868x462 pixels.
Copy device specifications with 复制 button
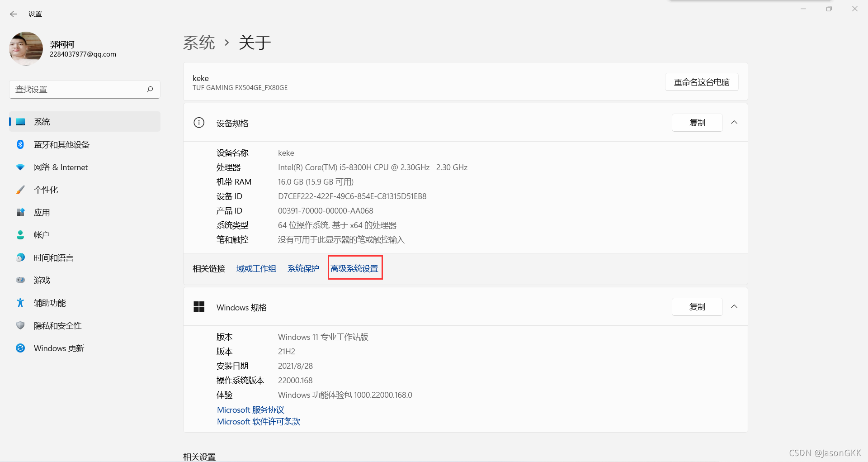[x=697, y=123]
